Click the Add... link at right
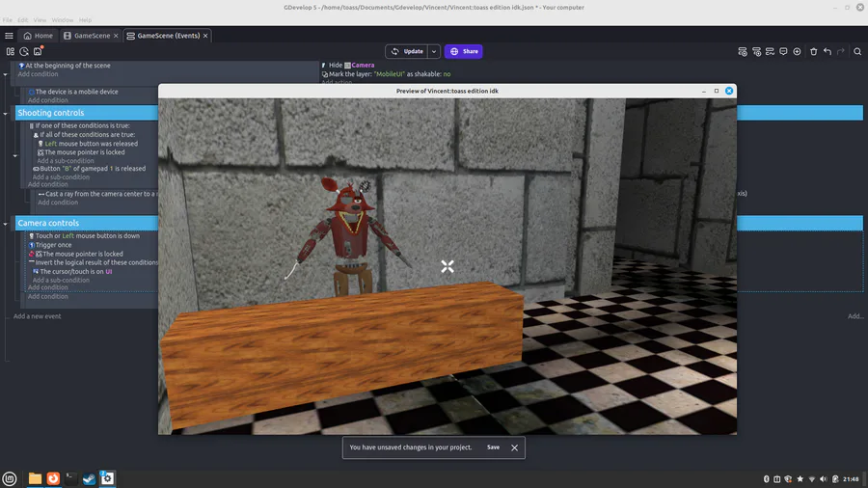 click(x=855, y=316)
